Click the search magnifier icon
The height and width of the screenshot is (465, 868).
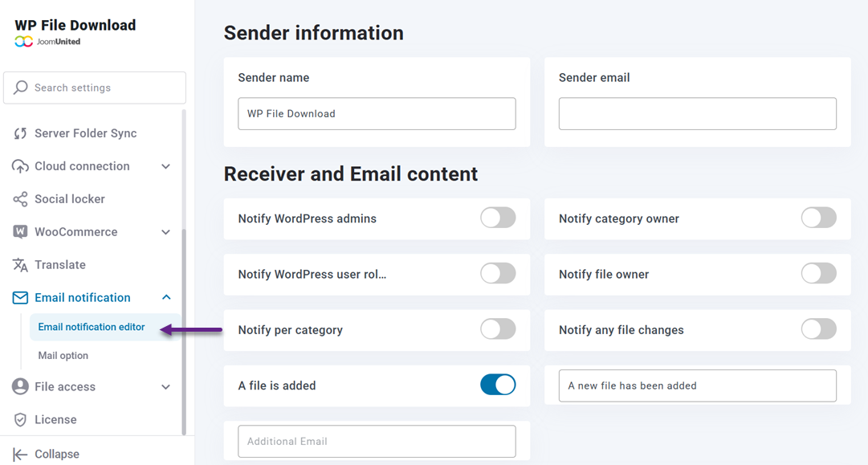21,88
